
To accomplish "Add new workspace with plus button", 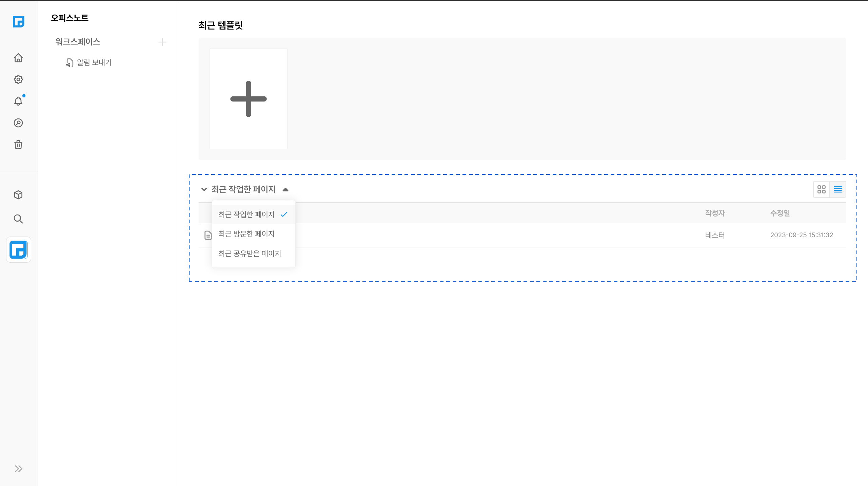I will click(x=162, y=42).
